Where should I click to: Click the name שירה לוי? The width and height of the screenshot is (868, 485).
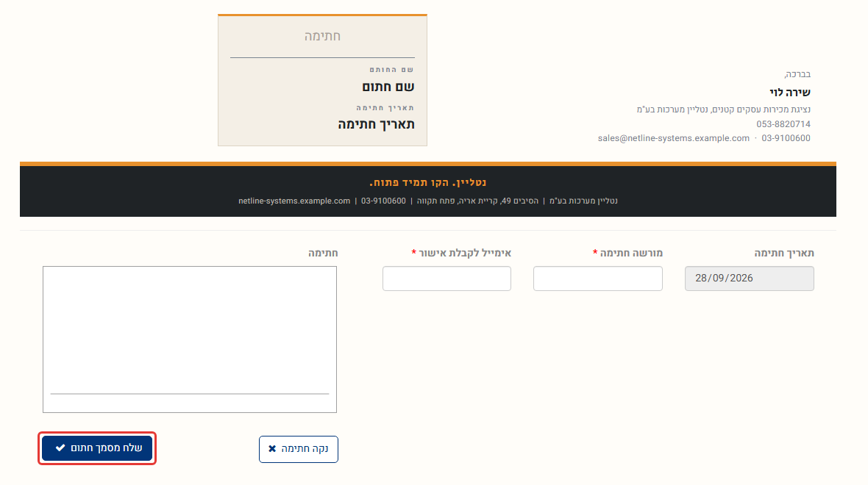790,93
